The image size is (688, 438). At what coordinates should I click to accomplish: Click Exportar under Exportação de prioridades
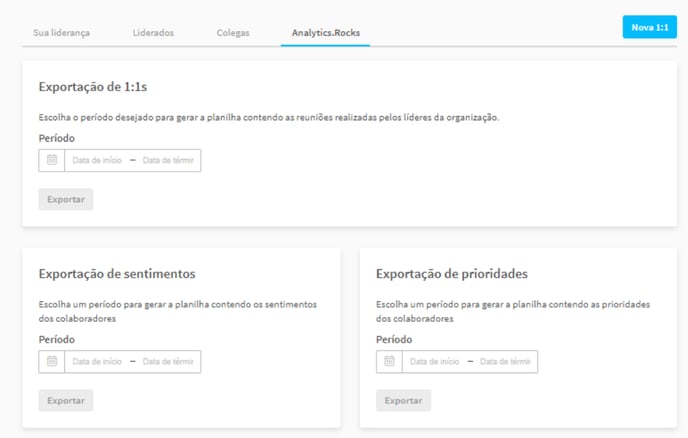point(403,400)
